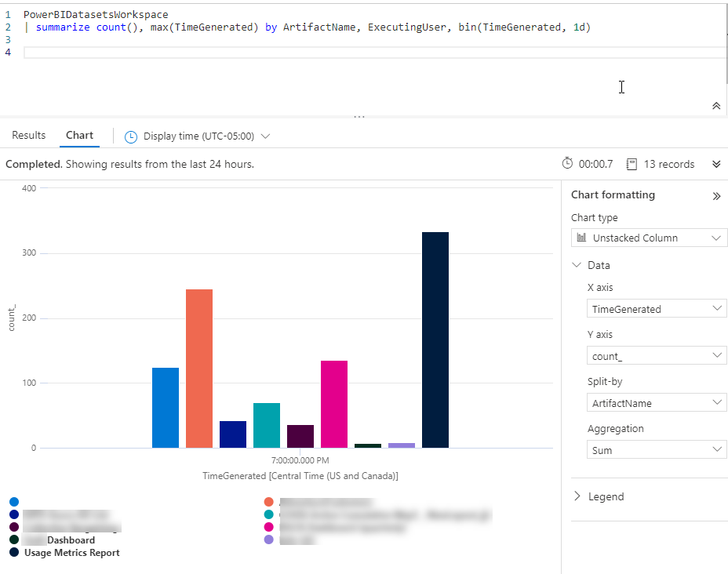Screen dimensions: 728x574
Task: Click the three-dot pane splitter handle
Action: click(x=359, y=117)
